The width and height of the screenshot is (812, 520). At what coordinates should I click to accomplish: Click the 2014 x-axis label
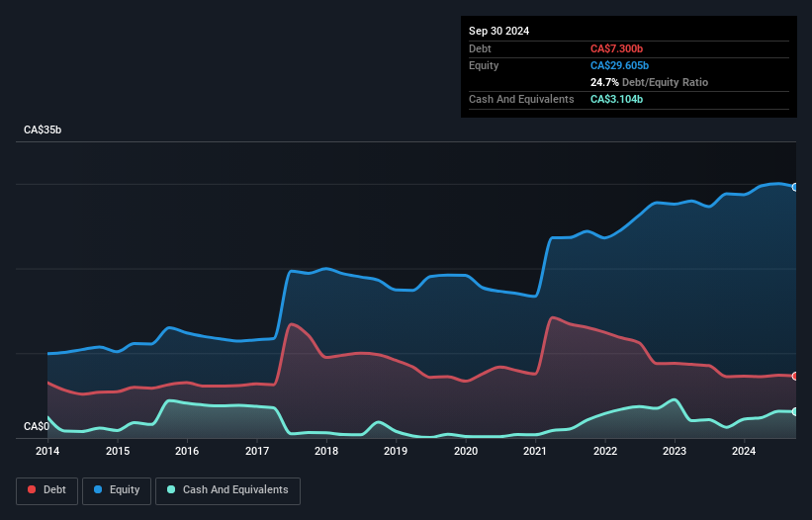coord(47,451)
